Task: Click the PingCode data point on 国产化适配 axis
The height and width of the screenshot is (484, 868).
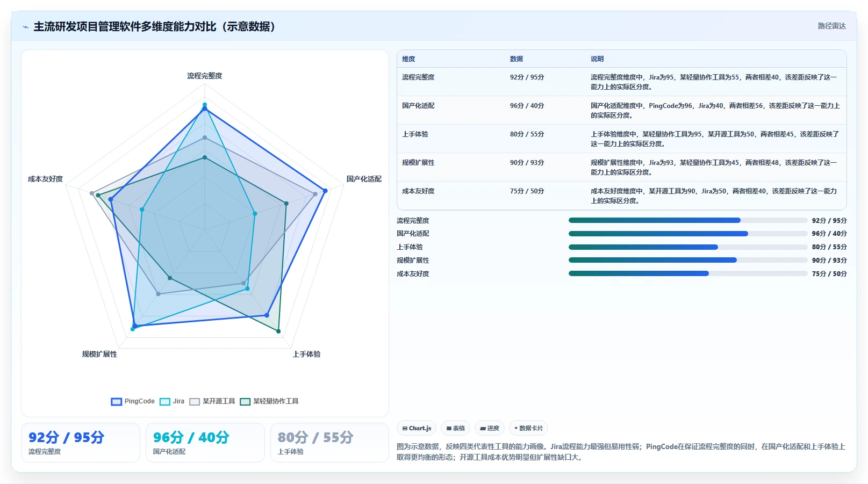Action: 325,191
